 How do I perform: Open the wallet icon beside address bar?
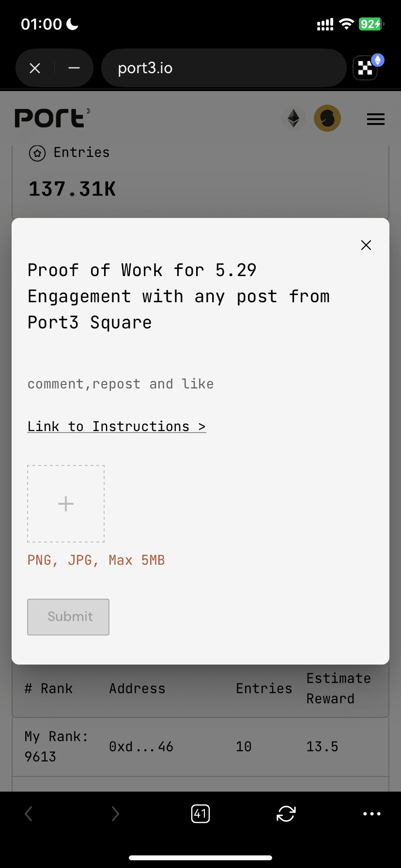tap(366, 68)
